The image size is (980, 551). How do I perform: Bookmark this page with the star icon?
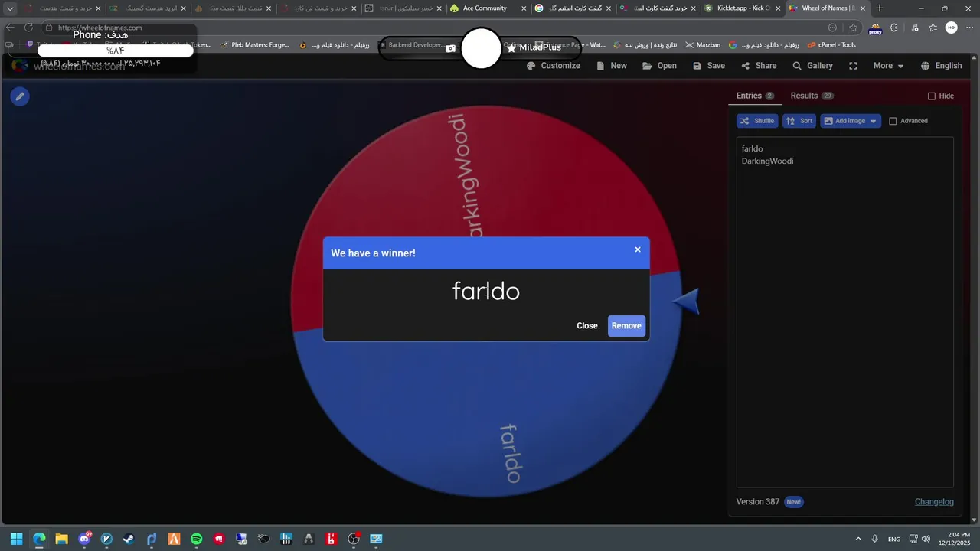pyautogui.click(x=854, y=28)
